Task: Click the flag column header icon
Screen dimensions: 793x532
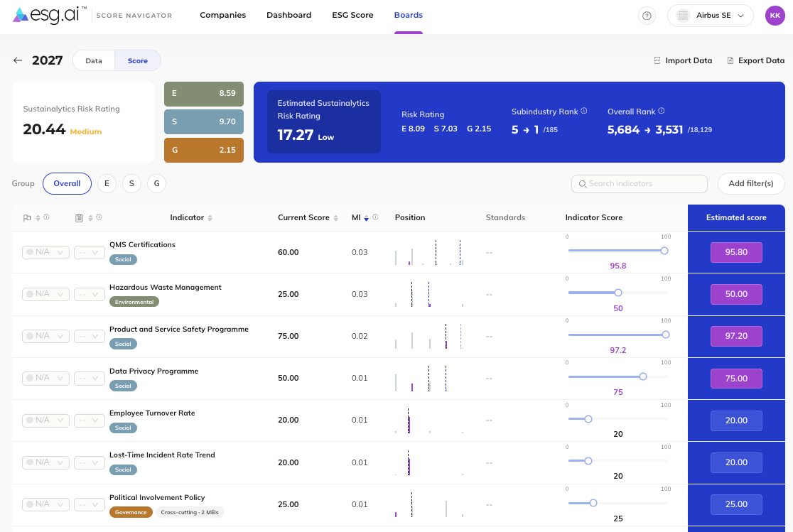Action: pos(27,218)
